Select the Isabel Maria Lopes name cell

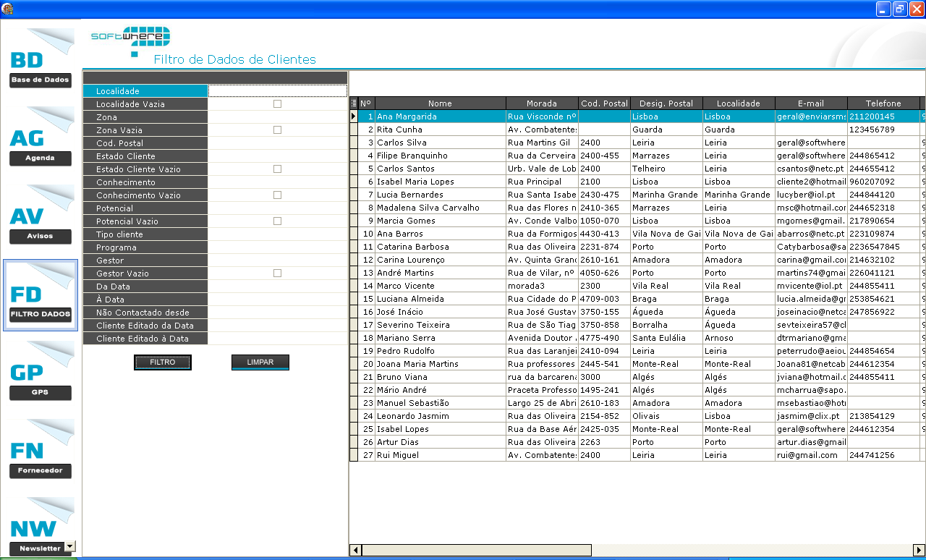(x=441, y=182)
